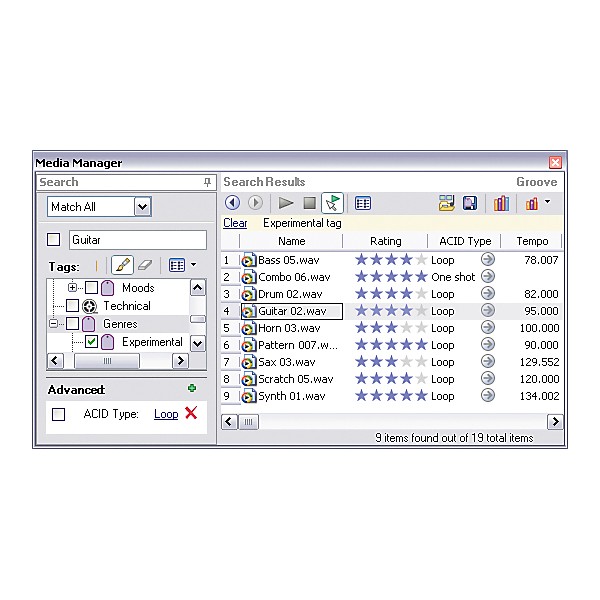Open library options dropdown arrow
This screenshot has height=600, width=600.
(548, 201)
